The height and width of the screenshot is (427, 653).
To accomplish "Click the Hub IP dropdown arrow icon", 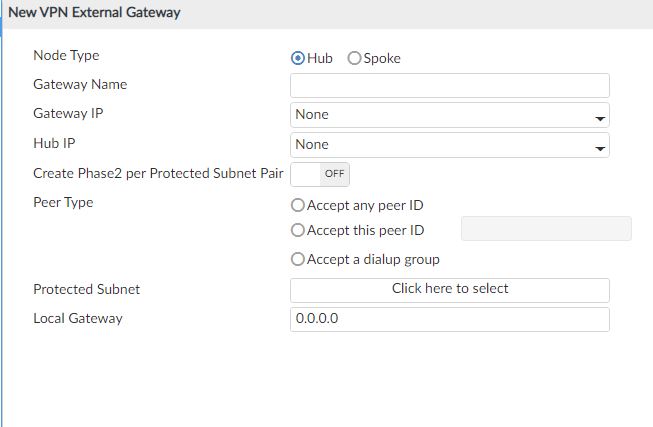I will click(600, 148).
